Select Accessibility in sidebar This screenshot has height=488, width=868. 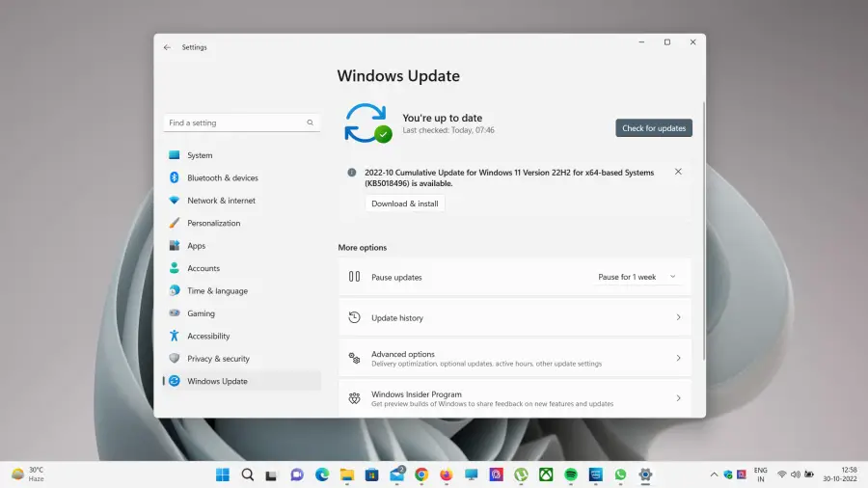pos(242,336)
